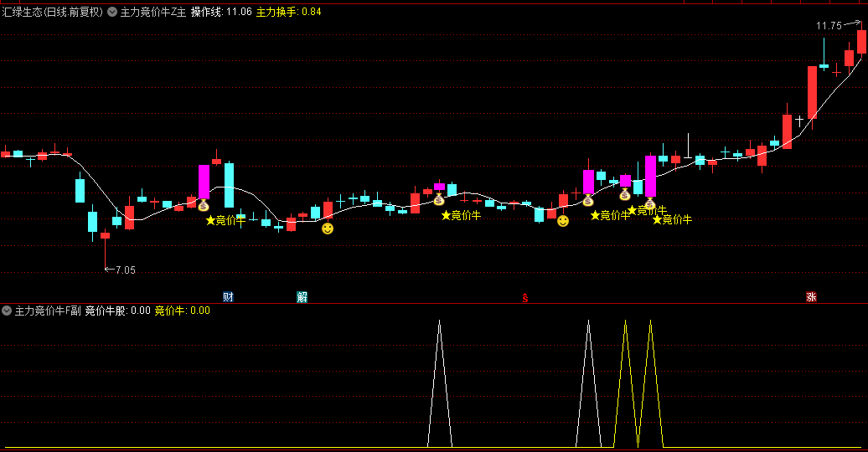
Task: Click the sub-indicator name 主力竞价牛F副
Action: coord(48,311)
